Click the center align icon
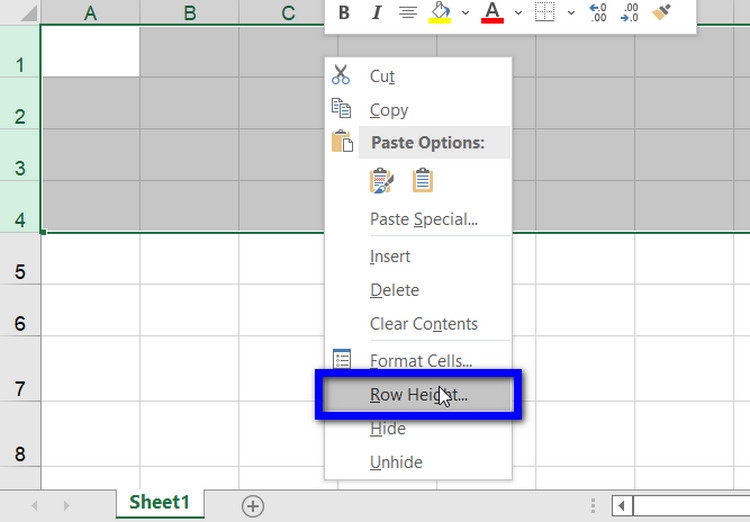 click(408, 12)
